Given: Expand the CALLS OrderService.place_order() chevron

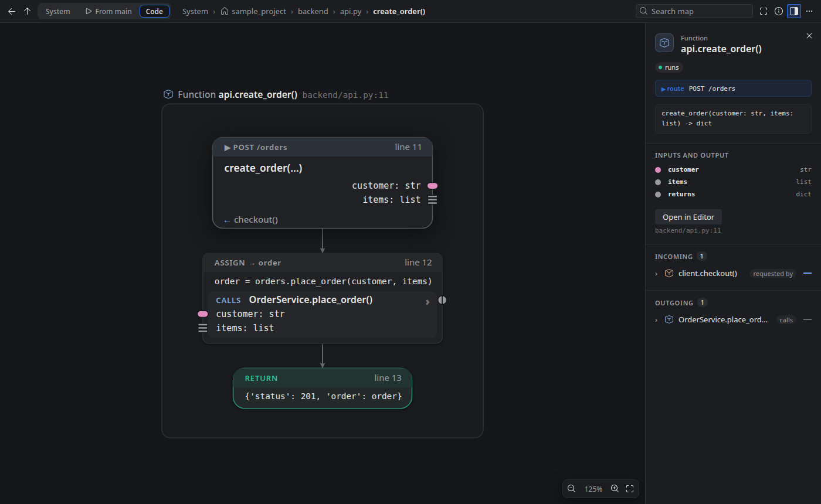Looking at the screenshot, I should click(x=428, y=302).
